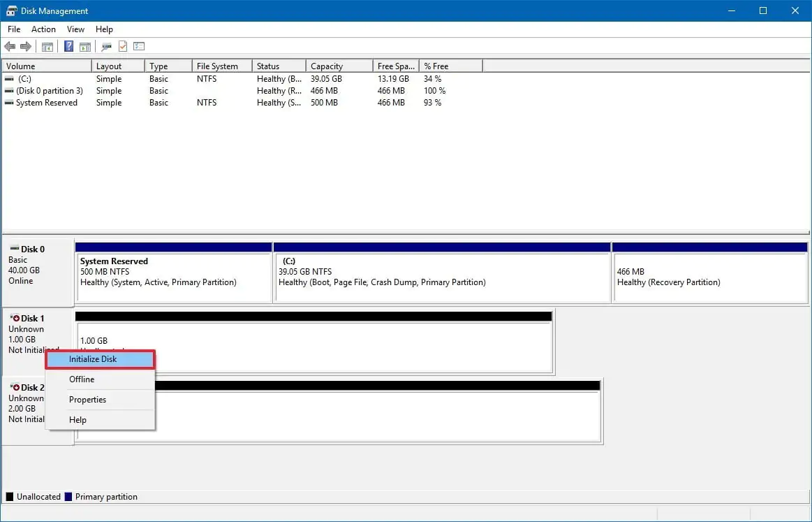Click the Rescan Disks toolbar icon
812x522 pixels.
click(x=106, y=47)
